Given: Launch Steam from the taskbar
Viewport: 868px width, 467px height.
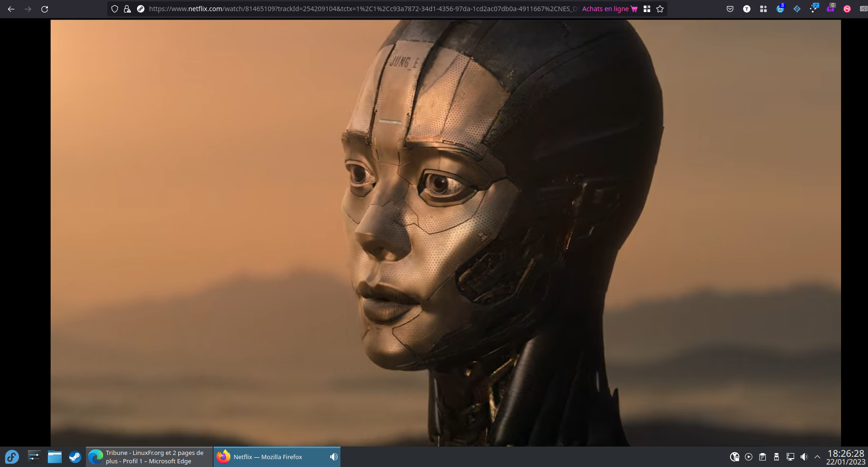Looking at the screenshot, I should [75, 457].
